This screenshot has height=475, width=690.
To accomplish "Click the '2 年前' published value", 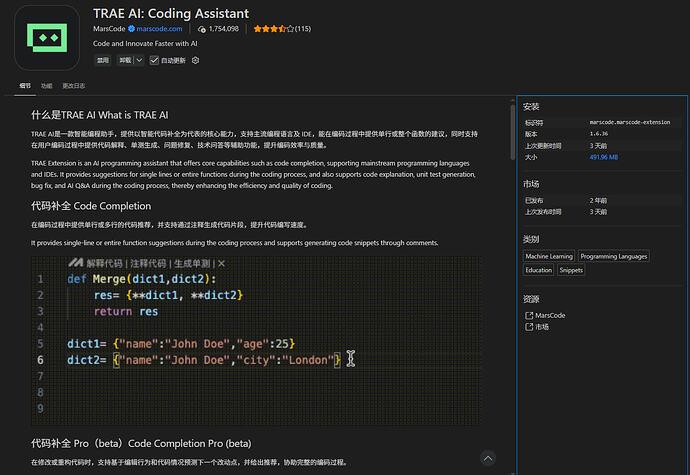I will [x=598, y=201].
